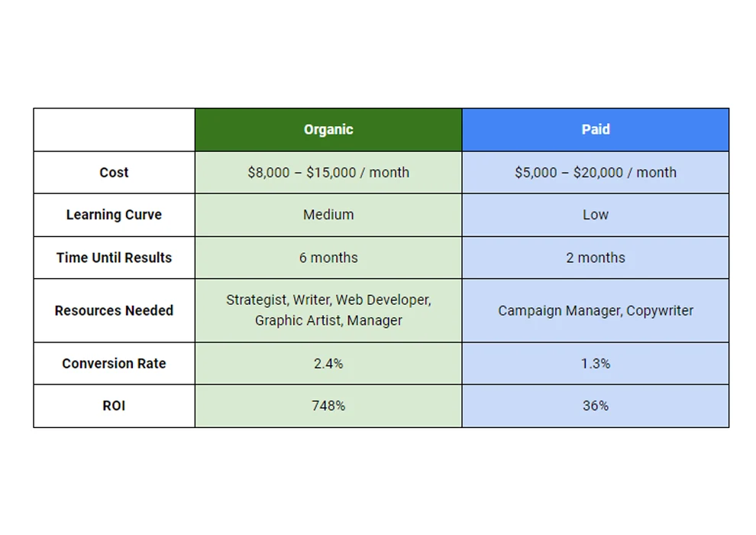The image size is (756, 535).
Task: Click the $8,000 – $15,000 / month cell
Action: [x=328, y=173]
